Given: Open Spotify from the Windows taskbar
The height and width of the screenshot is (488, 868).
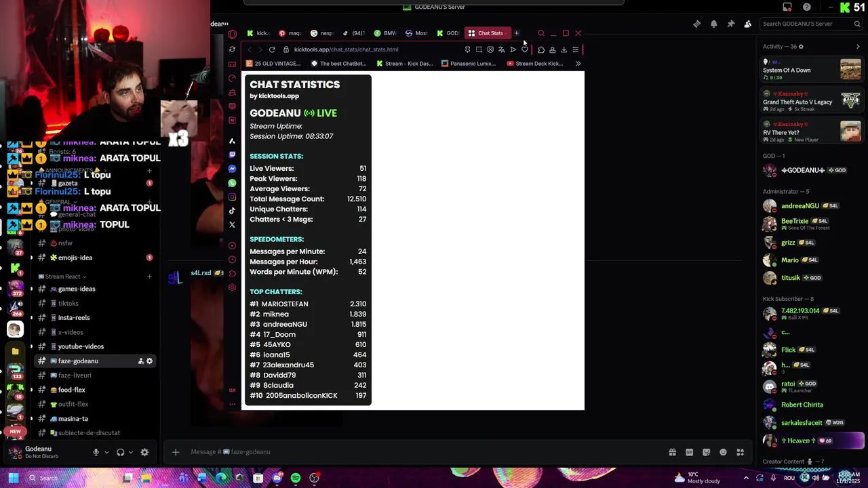Looking at the screenshot, I should (296, 479).
